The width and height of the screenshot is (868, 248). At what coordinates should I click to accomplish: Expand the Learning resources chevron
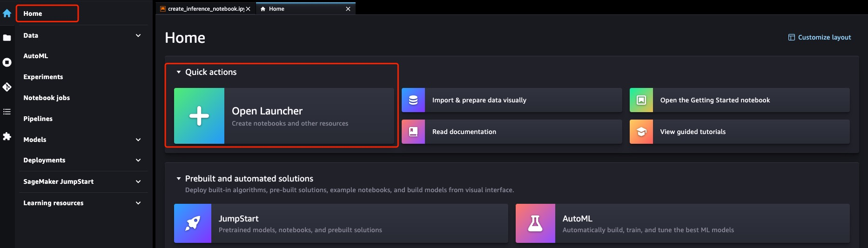(x=138, y=203)
